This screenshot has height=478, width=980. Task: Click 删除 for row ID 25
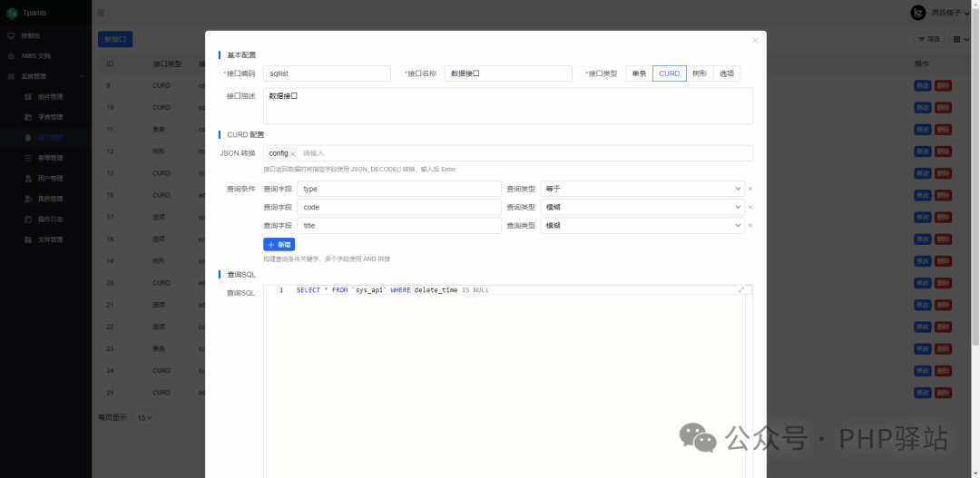click(943, 393)
